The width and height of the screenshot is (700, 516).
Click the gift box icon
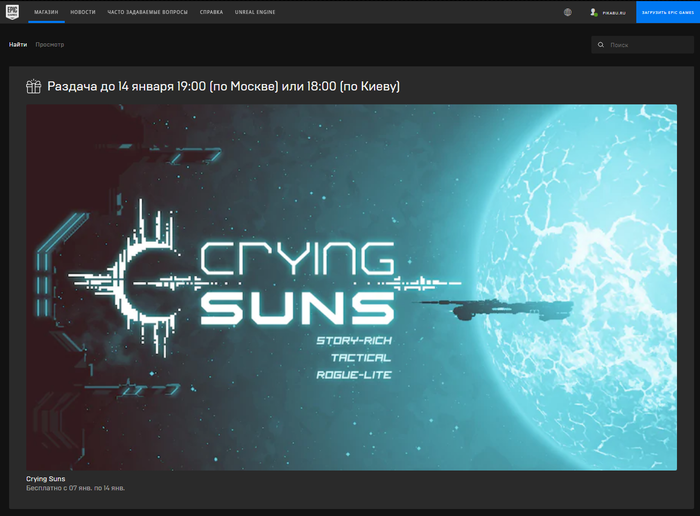point(33,86)
